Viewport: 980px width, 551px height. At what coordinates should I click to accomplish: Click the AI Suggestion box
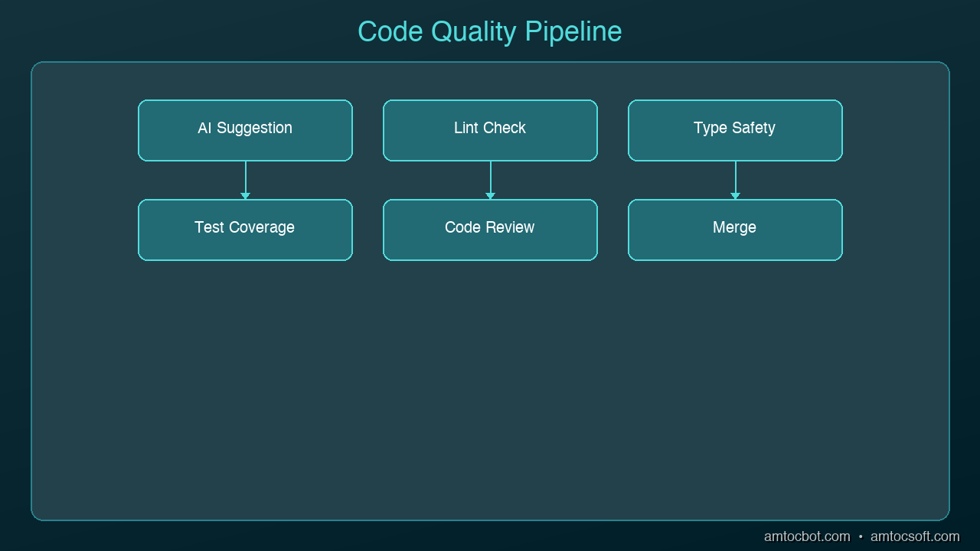pos(245,130)
